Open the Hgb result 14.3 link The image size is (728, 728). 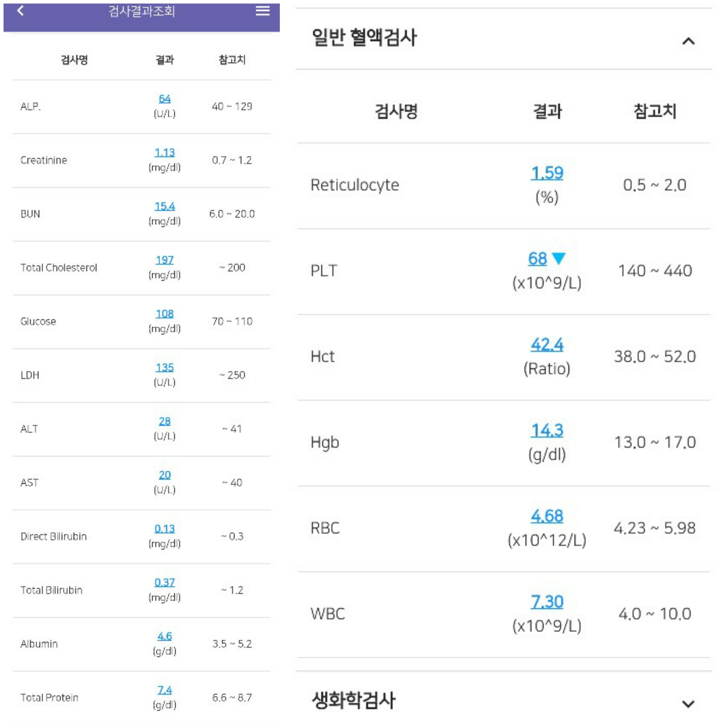pyautogui.click(x=547, y=430)
